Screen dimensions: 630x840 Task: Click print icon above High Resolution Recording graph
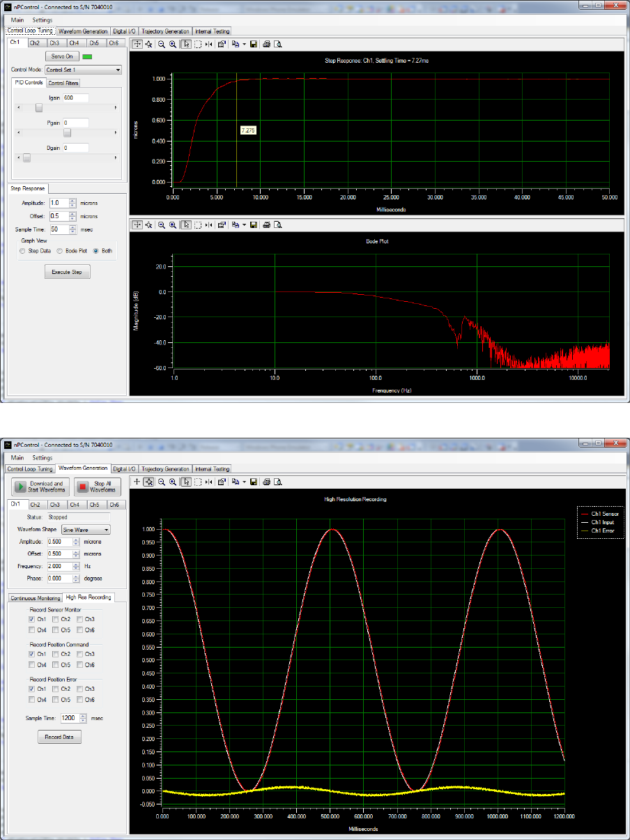tap(266, 481)
